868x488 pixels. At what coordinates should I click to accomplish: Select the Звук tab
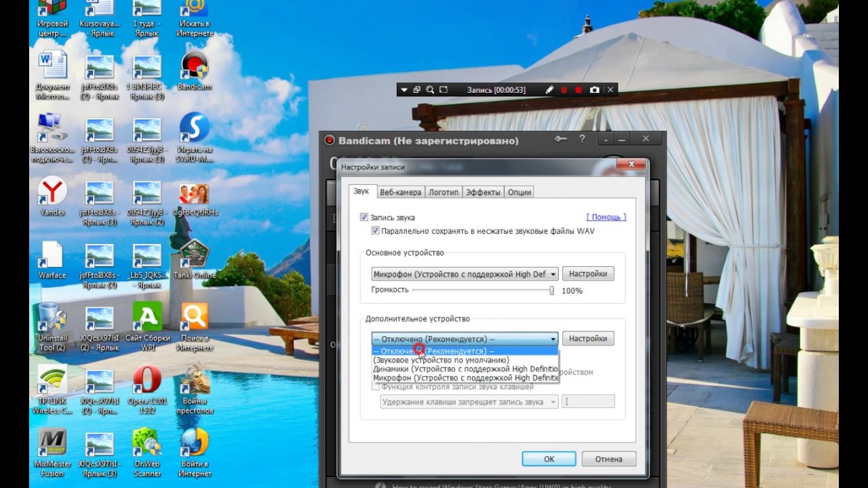tap(361, 191)
